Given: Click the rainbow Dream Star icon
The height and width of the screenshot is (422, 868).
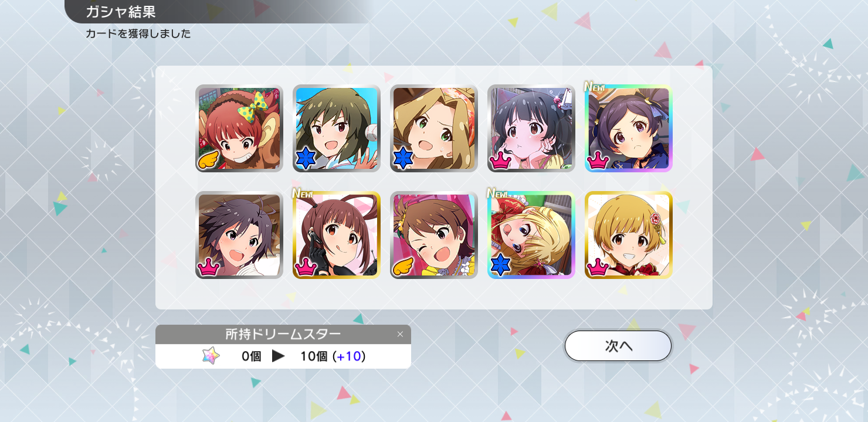Looking at the screenshot, I should [x=210, y=356].
